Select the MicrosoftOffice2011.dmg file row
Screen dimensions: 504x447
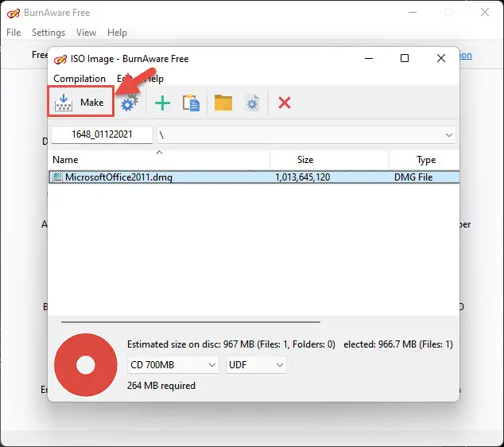tap(254, 177)
